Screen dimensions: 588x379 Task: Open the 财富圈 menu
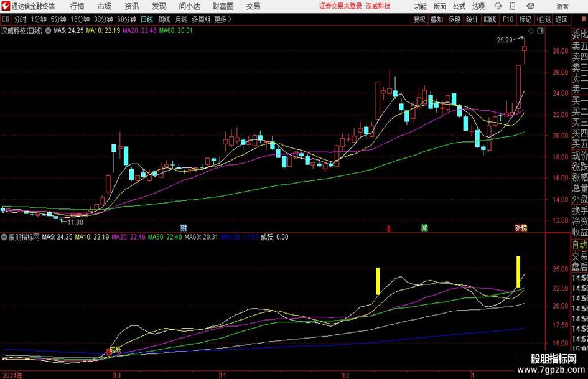tap(223, 6)
